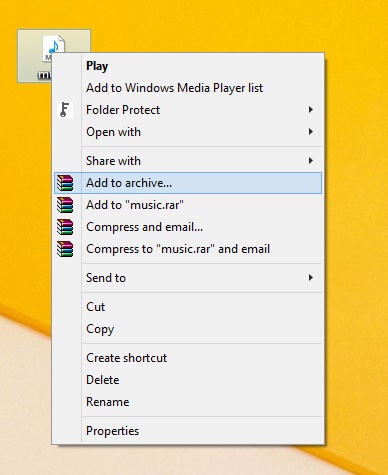Viewport: 388px width, 475px height.
Task: Select Compress and email... entry
Action: click(x=188, y=227)
